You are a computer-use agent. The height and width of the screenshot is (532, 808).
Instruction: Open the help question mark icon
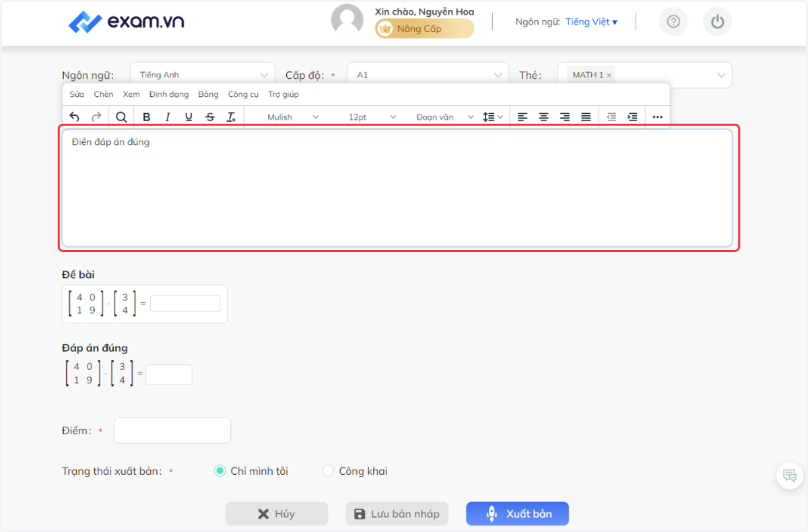pyautogui.click(x=673, y=22)
